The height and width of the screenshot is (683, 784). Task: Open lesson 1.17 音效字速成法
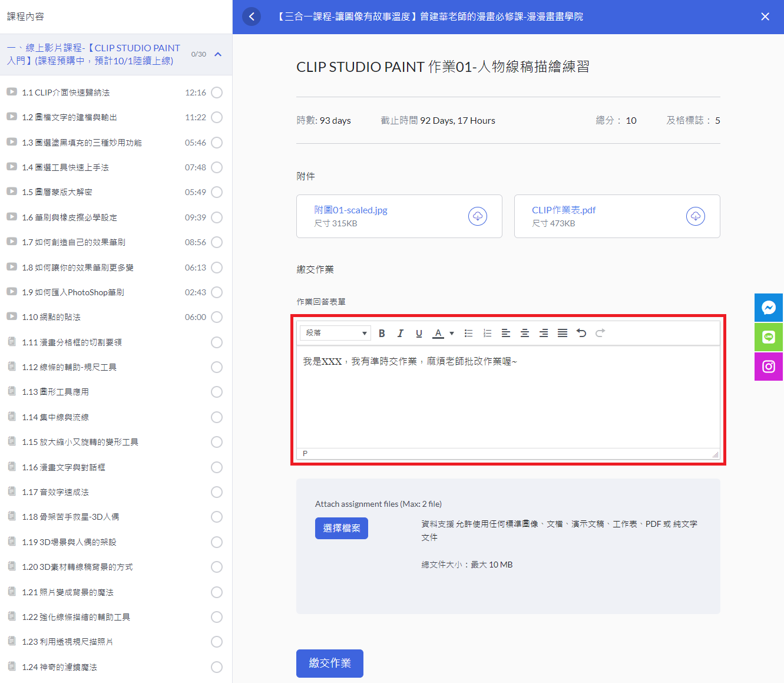point(55,492)
